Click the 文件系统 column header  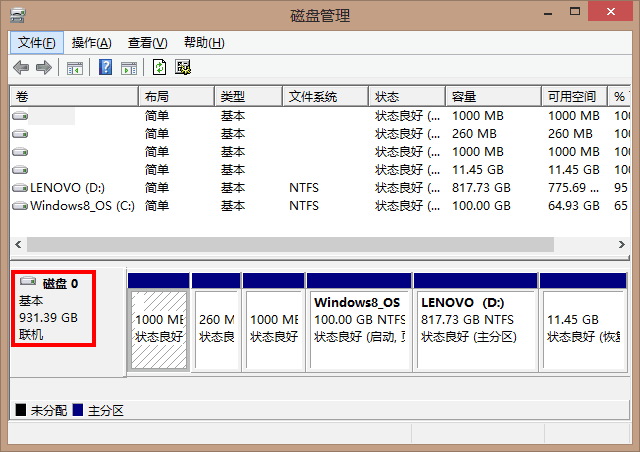click(325, 96)
